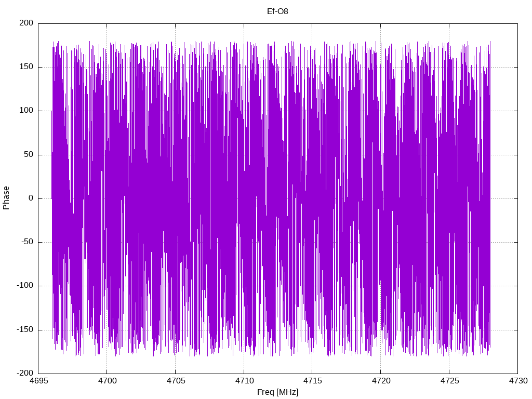Click the x-axis tick label 4725
Viewport: 532px width, 399px height.
[x=449, y=381]
